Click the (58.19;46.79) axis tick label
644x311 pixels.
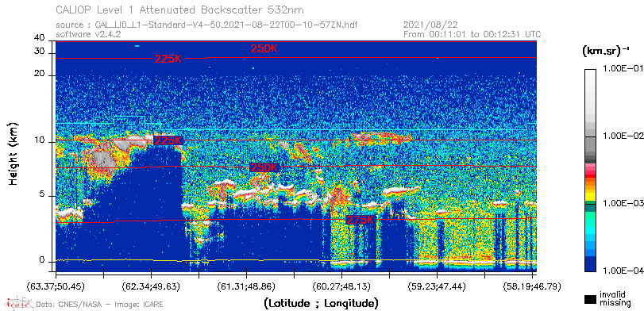coord(532,286)
